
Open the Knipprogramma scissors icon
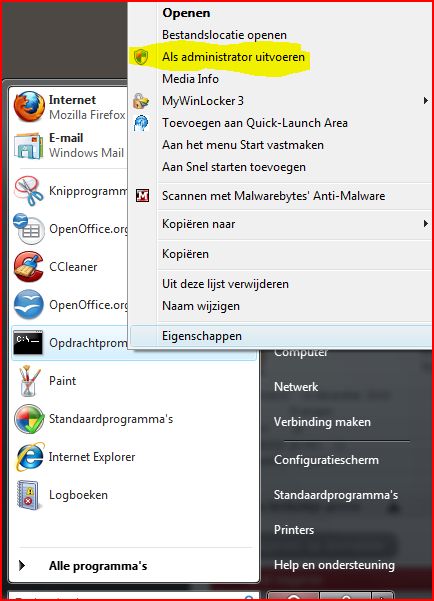point(28,190)
